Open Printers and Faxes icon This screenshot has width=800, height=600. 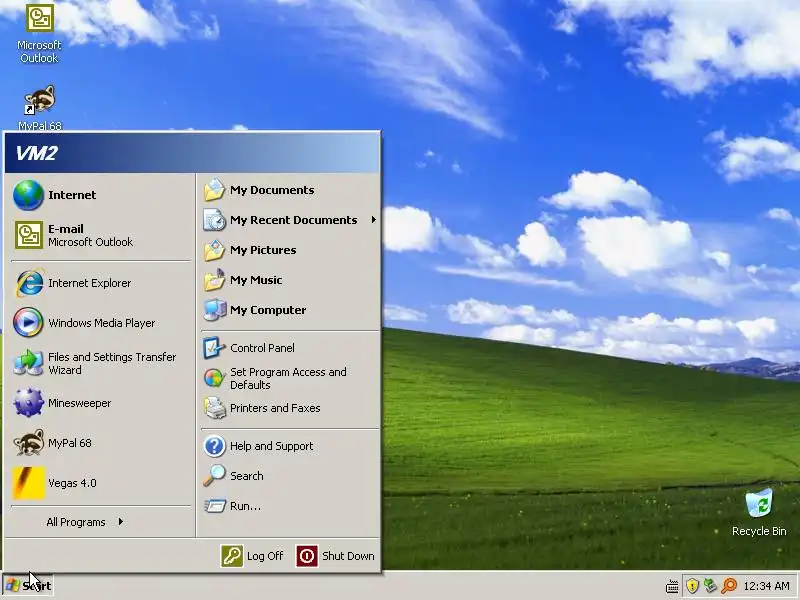[x=214, y=408]
